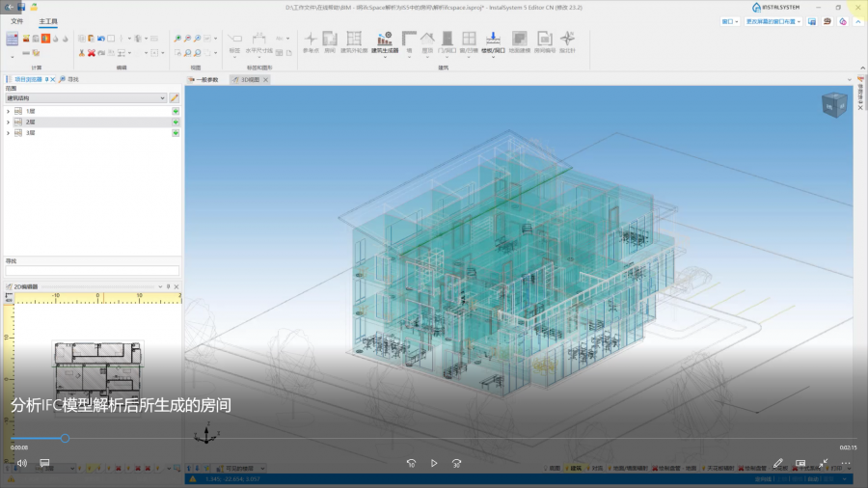Image resolution: width=868 pixels, height=488 pixels.
Task: Click the 楼板/洞口 floor slab tool
Action: tap(493, 41)
